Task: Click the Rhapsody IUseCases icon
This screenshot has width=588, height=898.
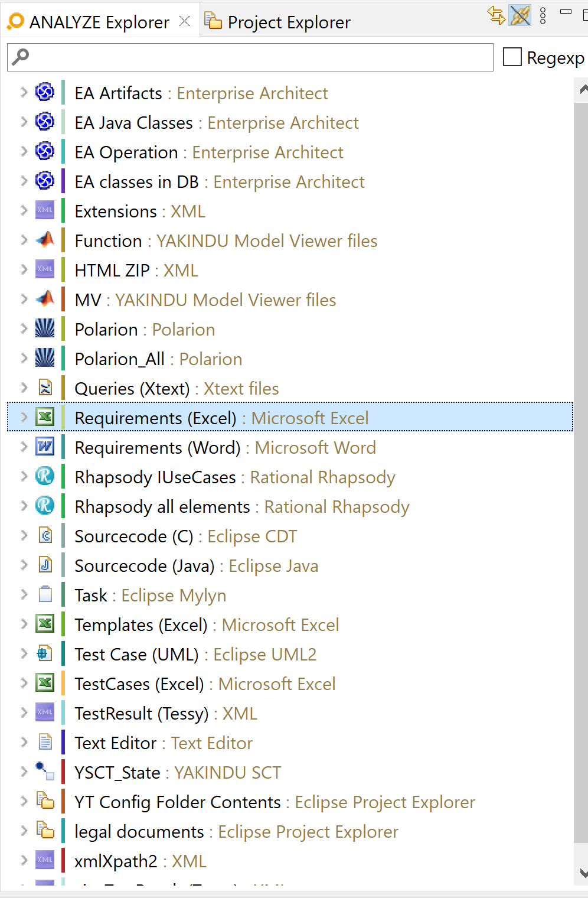Action: [45, 476]
